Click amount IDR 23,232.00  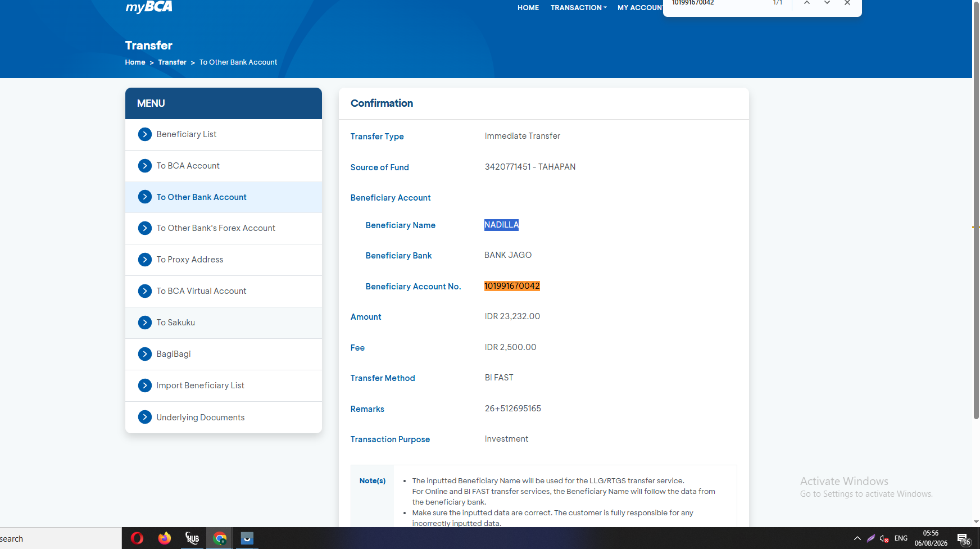512,316
